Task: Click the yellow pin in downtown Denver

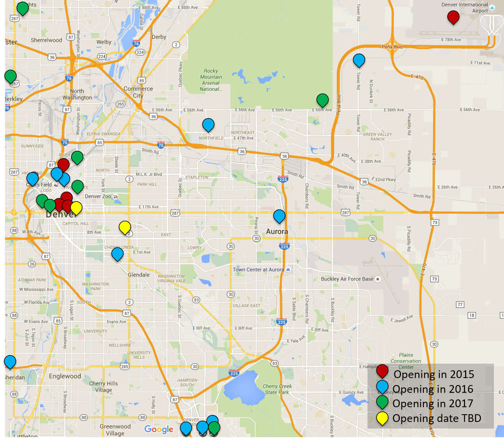Action: point(77,207)
